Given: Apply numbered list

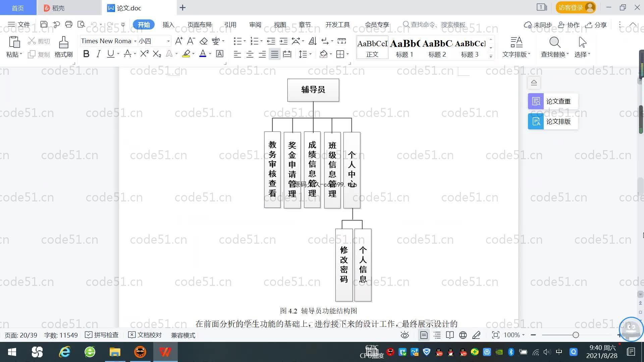Looking at the screenshot, I should [255, 41].
